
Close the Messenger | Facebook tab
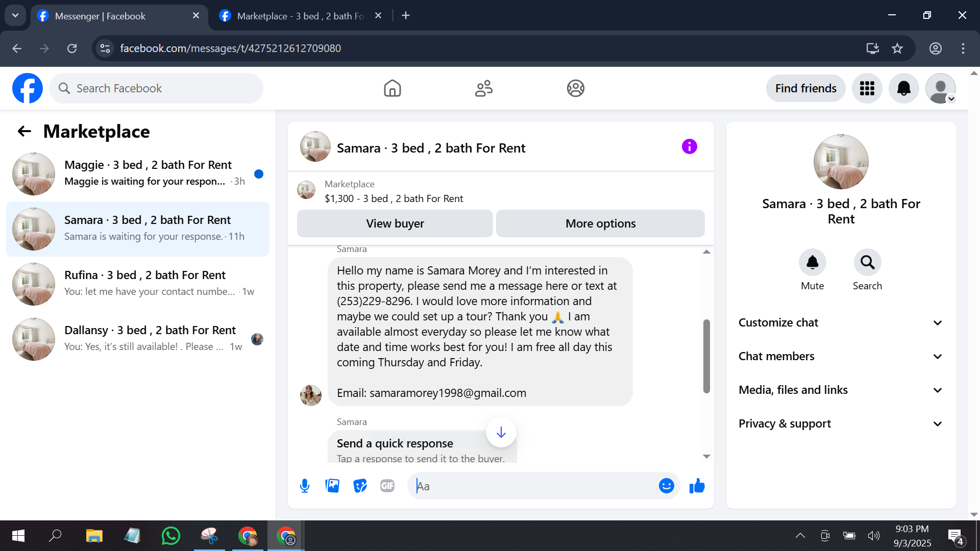196,16
